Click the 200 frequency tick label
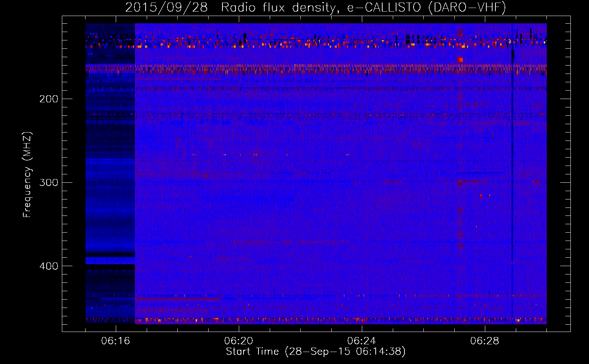Viewport: 589px width, 364px height. [x=49, y=99]
